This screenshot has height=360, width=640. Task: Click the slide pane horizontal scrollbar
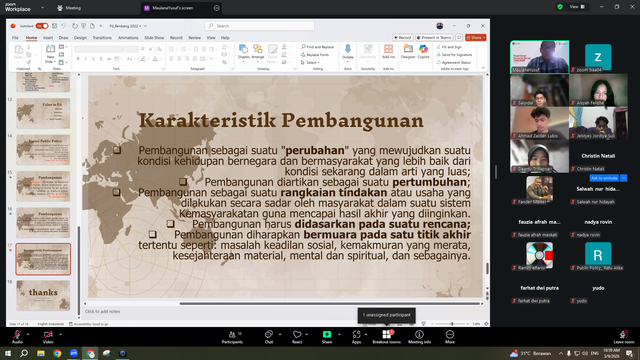coord(330,304)
